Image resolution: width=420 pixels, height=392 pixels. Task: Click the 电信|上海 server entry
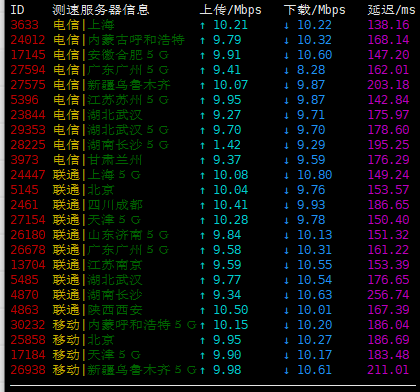(84, 25)
